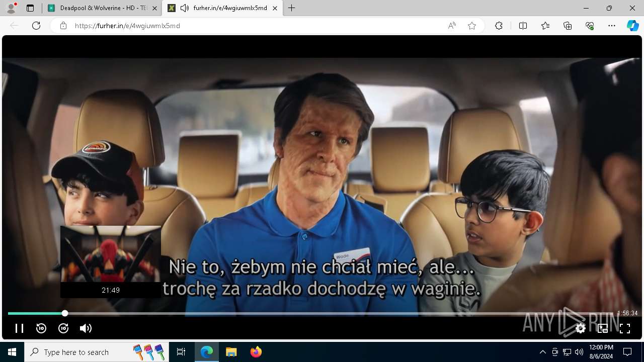Viewport: 644px width, 362px height.
Task: Click the seek bar scrubber handle
Action: (x=65, y=313)
